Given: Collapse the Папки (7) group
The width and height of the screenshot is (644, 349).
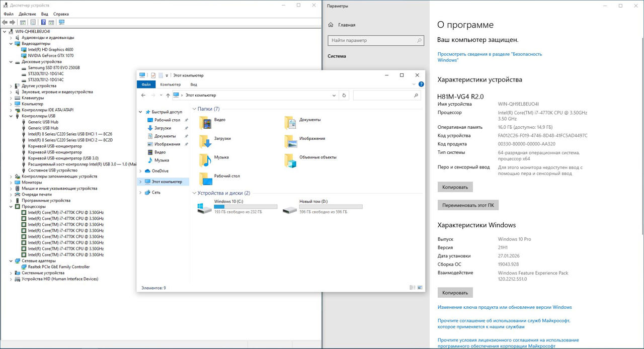Looking at the screenshot, I should 194,109.
